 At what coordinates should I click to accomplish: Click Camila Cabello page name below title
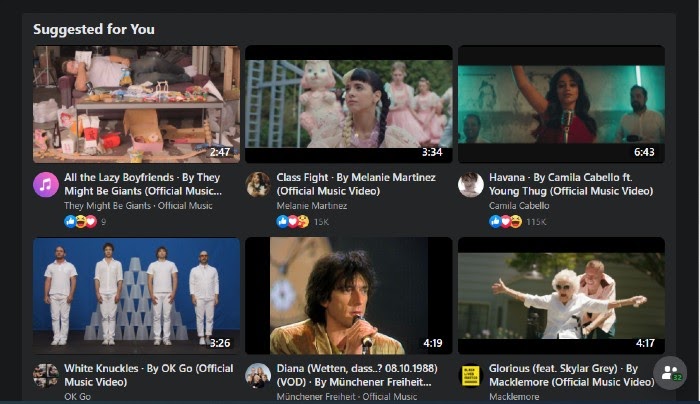pyautogui.click(x=519, y=206)
